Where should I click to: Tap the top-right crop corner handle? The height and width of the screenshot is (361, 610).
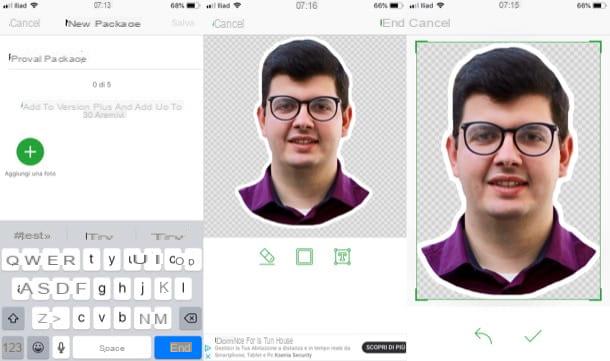click(x=596, y=46)
